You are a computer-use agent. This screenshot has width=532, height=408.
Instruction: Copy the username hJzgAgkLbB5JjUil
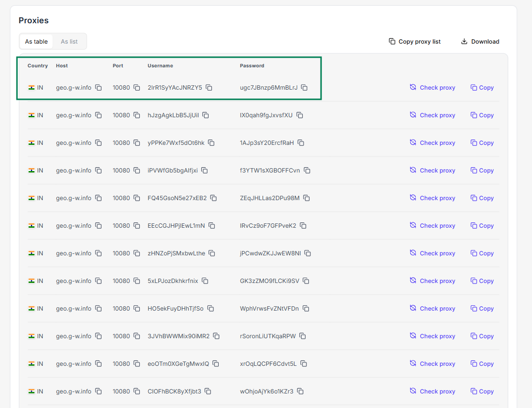click(206, 115)
